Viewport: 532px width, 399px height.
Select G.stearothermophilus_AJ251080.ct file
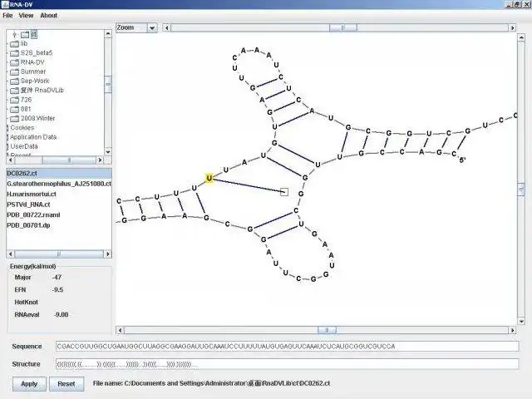coord(59,184)
